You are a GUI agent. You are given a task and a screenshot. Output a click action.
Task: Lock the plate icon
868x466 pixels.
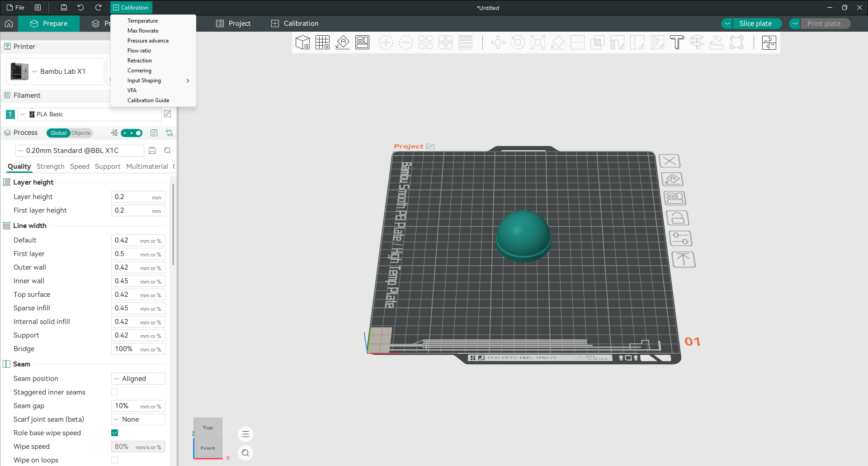click(677, 218)
